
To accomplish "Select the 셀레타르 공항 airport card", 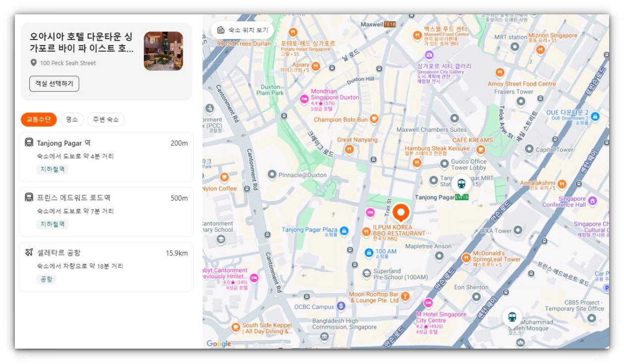I will [x=106, y=267].
